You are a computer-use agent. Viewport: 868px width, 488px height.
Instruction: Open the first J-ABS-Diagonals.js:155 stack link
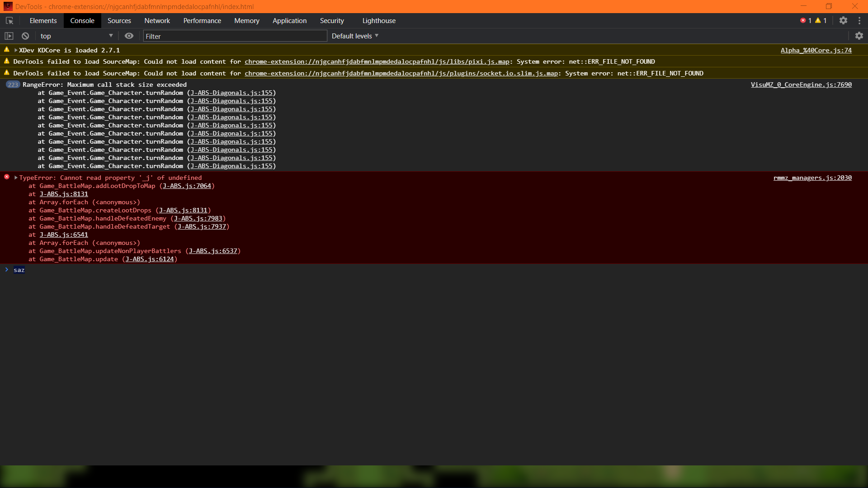click(x=231, y=93)
